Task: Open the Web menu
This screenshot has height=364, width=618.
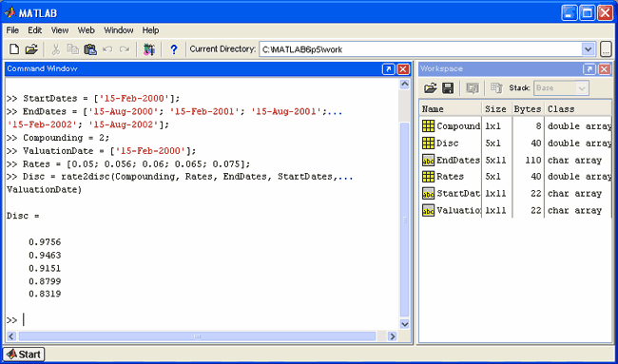Action: point(86,30)
